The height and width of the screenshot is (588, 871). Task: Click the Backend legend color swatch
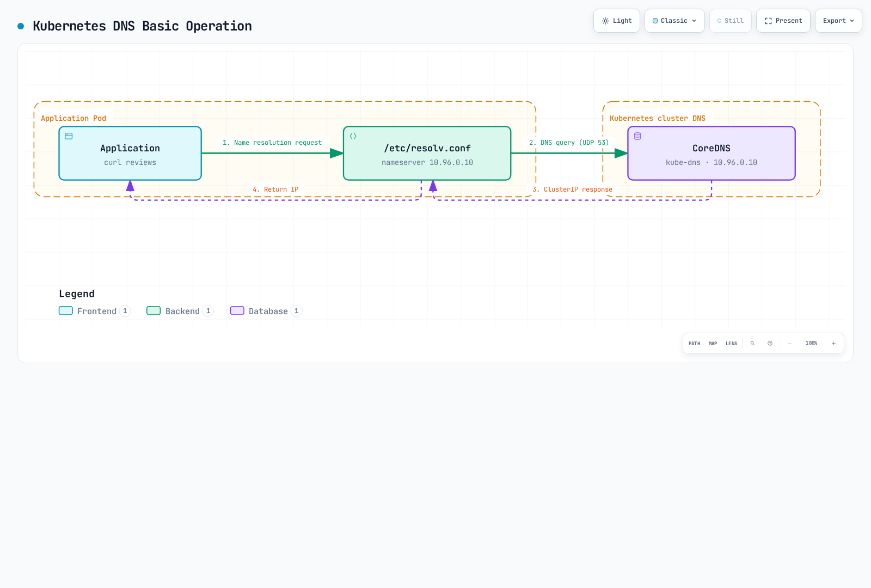click(154, 311)
